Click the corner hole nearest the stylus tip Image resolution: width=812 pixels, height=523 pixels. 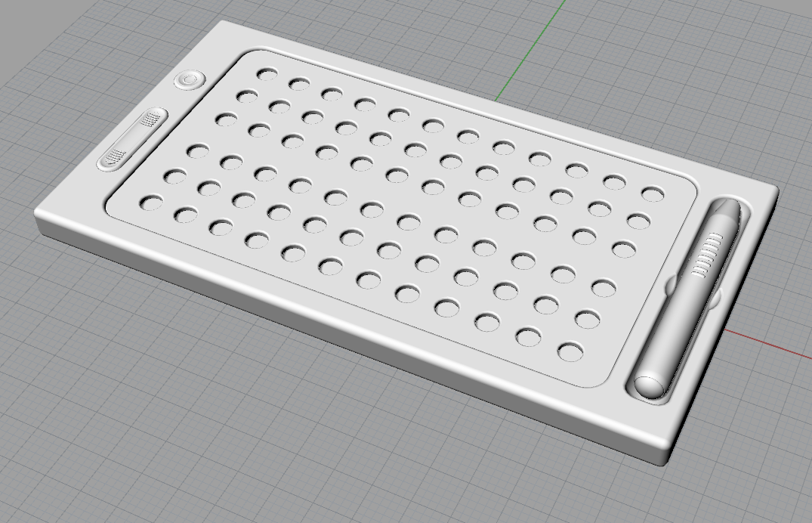[x=653, y=194]
